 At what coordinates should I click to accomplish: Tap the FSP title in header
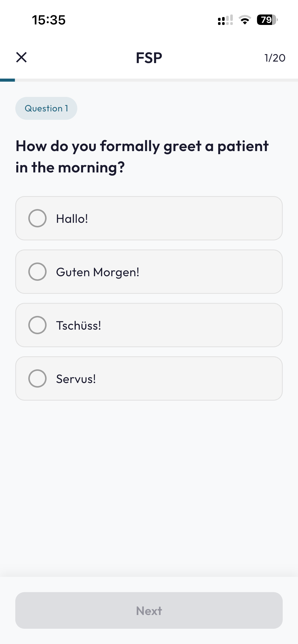(x=149, y=58)
